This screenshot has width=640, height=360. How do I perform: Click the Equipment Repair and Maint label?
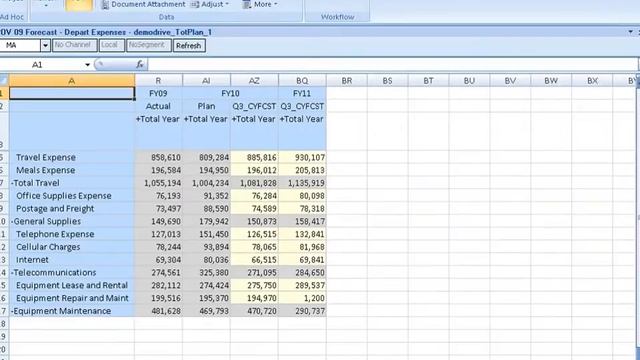(x=72, y=298)
